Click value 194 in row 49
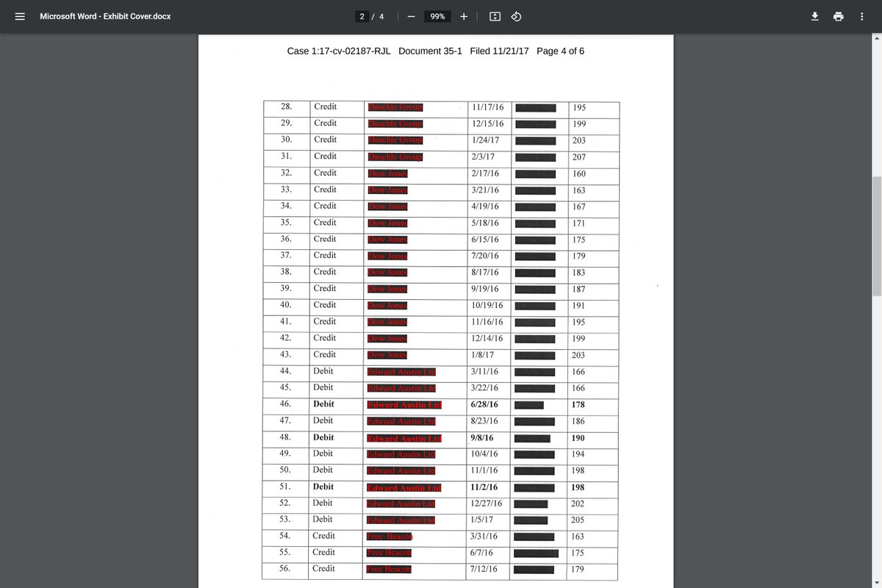The width and height of the screenshot is (882, 588). [x=578, y=455]
